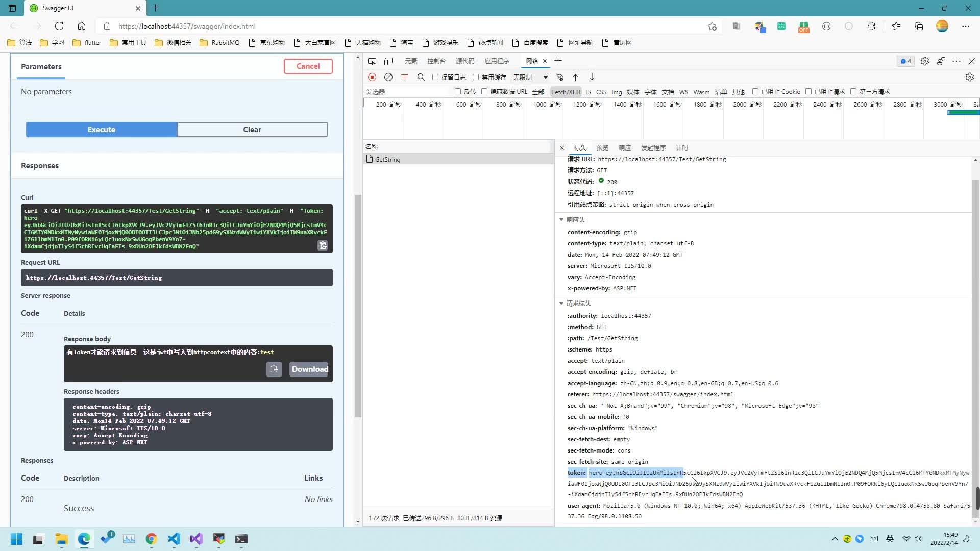980x551 pixels.
Task: Select the inspect element tool
Action: pos(372,61)
